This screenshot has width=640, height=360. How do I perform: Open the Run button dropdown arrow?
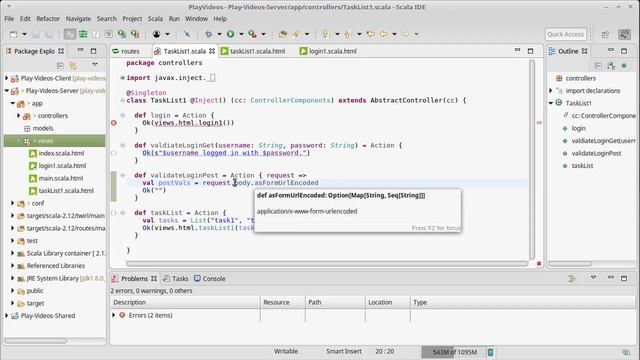[x=241, y=34]
